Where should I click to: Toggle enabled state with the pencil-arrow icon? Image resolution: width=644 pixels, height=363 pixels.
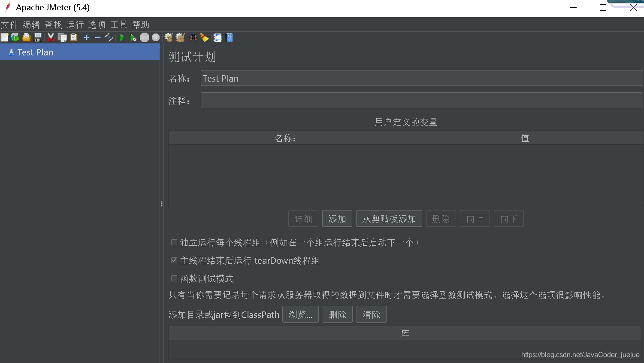[x=109, y=37]
